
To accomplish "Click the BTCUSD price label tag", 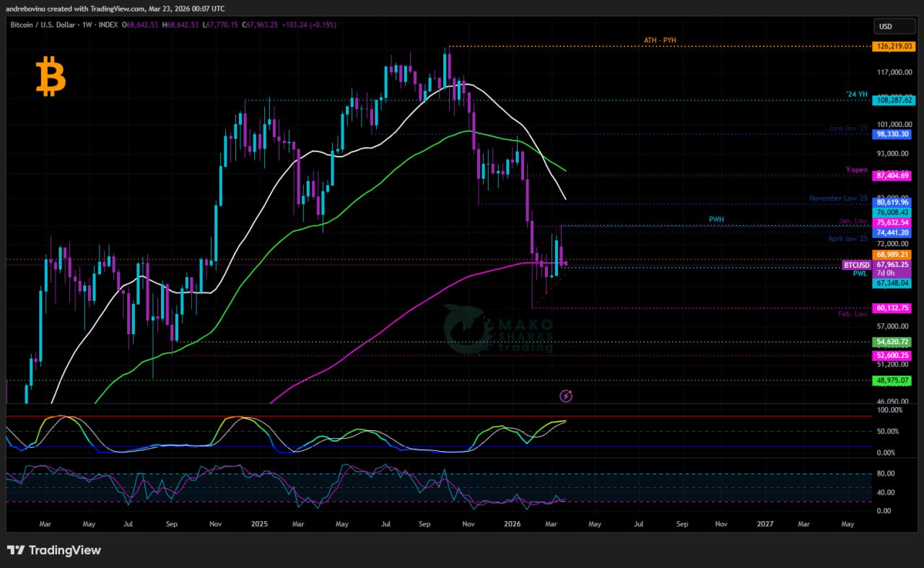I will pyautogui.click(x=856, y=265).
